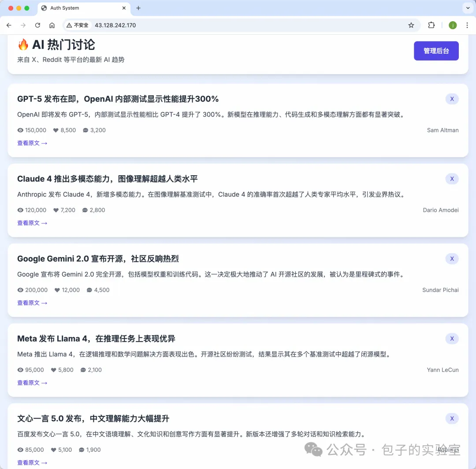Open a new tab with the plus icon

(138, 8)
